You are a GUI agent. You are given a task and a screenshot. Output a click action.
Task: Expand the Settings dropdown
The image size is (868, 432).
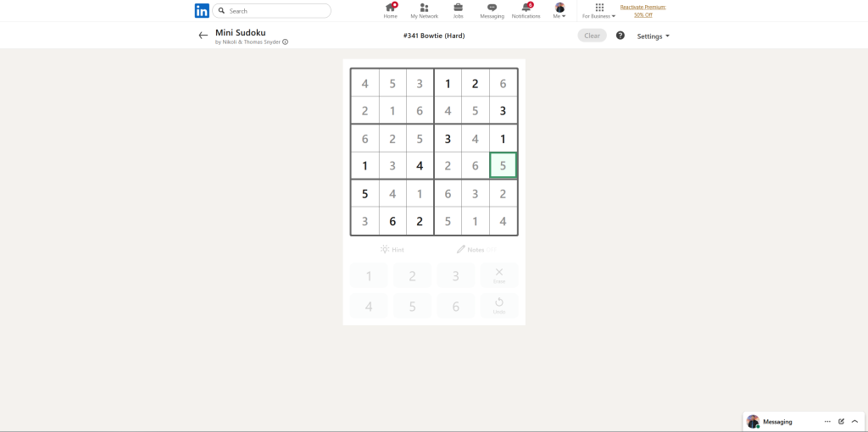(x=654, y=36)
